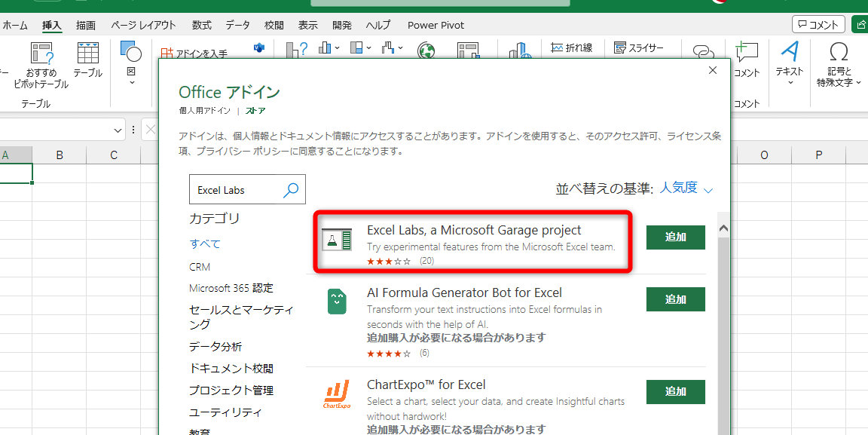Screen dimensions: 868x435
Task: Click コメント button at top right
Action: pyautogui.click(x=818, y=24)
